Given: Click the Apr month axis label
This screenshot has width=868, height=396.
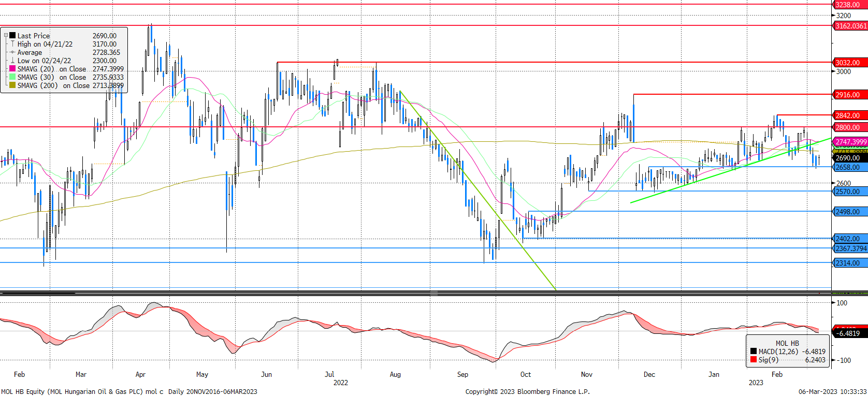Looking at the screenshot, I should click(x=140, y=374).
